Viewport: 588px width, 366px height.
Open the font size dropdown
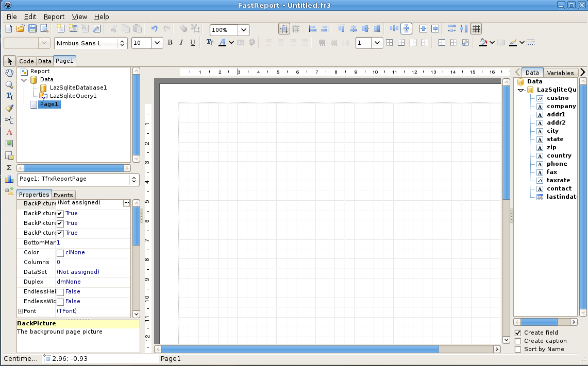click(x=158, y=43)
